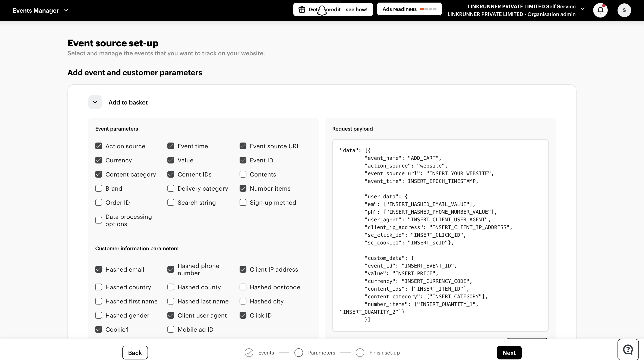Image resolution: width=644 pixels, height=362 pixels.
Task: Click the Parameters step circle
Action: click(299, 353)
